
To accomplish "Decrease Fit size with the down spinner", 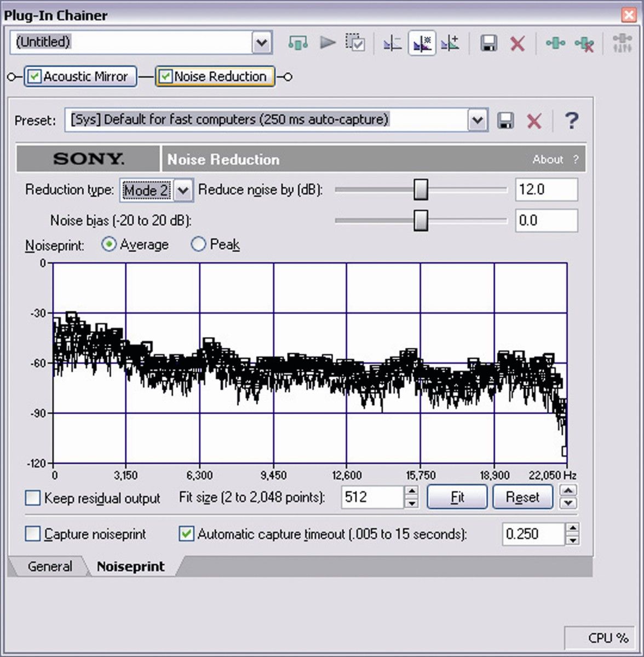I will [411, 503].
